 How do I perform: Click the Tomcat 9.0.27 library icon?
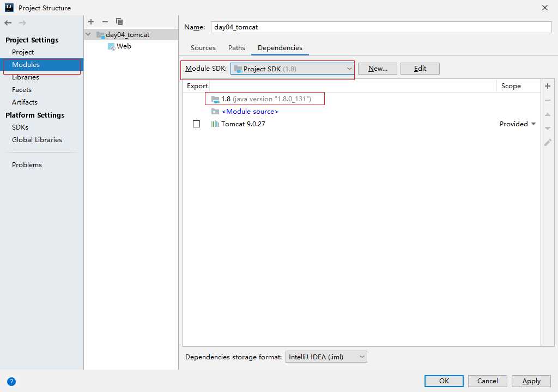(x=215, y=124)
